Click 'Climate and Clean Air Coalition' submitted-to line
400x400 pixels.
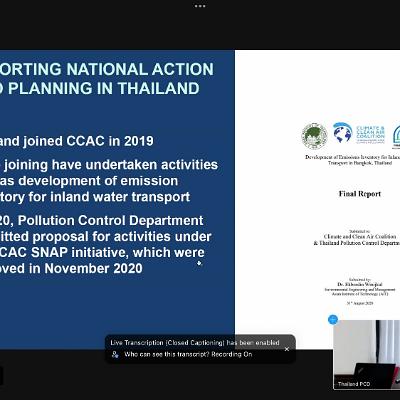(360, 236)
